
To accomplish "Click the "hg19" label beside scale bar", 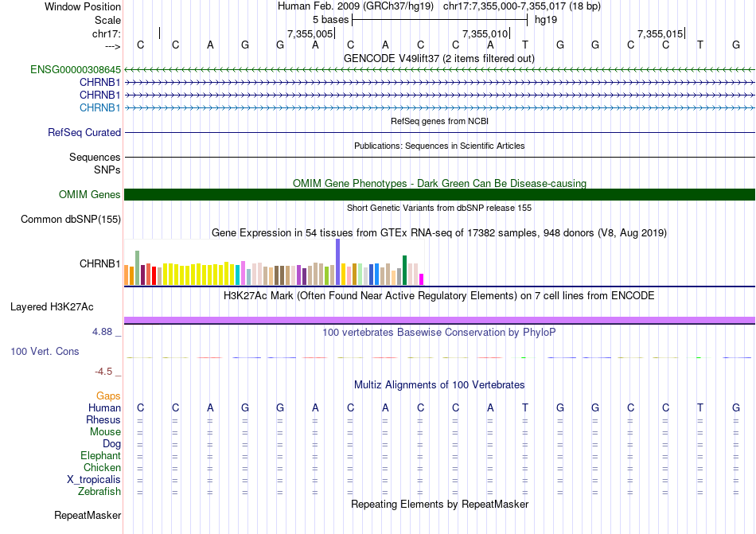I will pyautogui.click(x=546, y=20).
